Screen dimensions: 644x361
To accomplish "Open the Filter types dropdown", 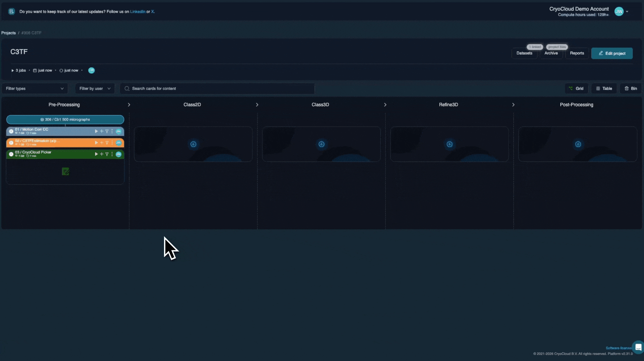I will 35,89.
